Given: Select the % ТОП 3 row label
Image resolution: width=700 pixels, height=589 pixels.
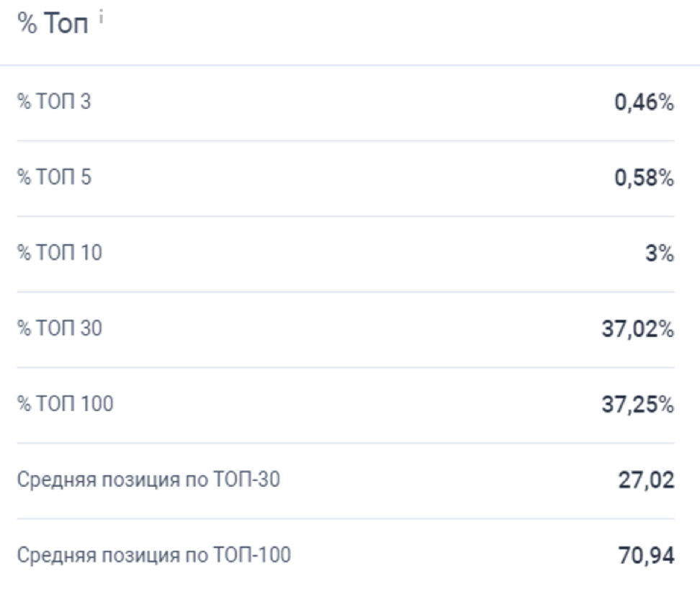Looking at the screenshot, I should coord(53,102).
